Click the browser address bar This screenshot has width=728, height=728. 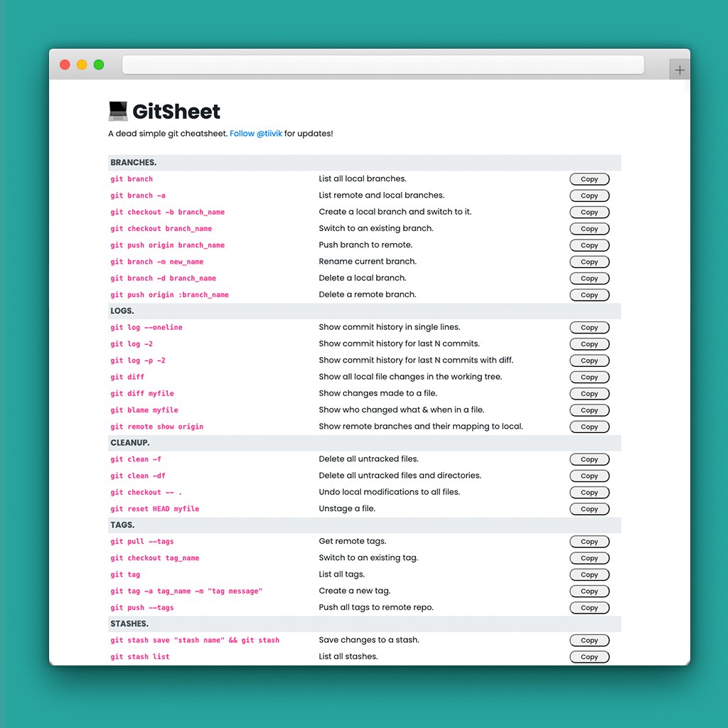click(x=383, y=65)
